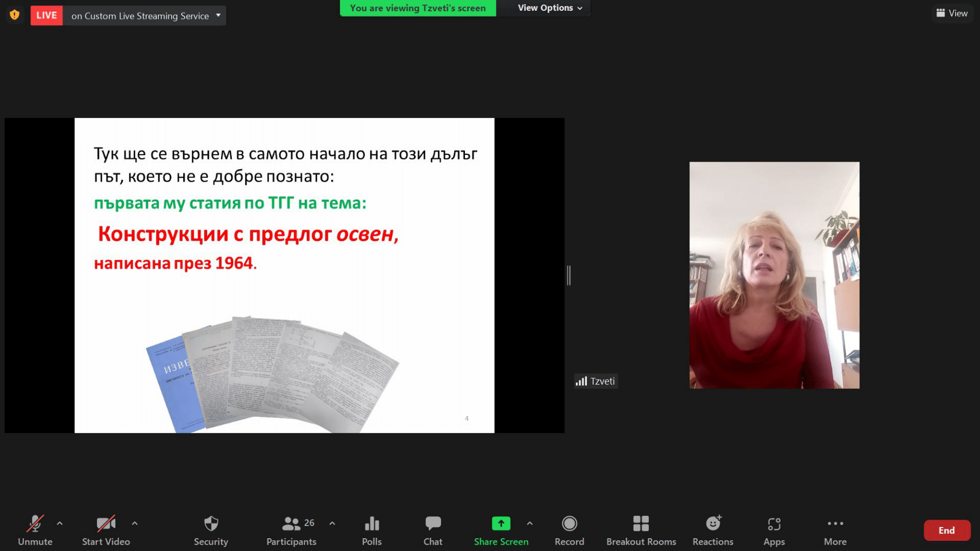
Task: Open the Polls bar-chart icon
Action: [x=371, y=524]
